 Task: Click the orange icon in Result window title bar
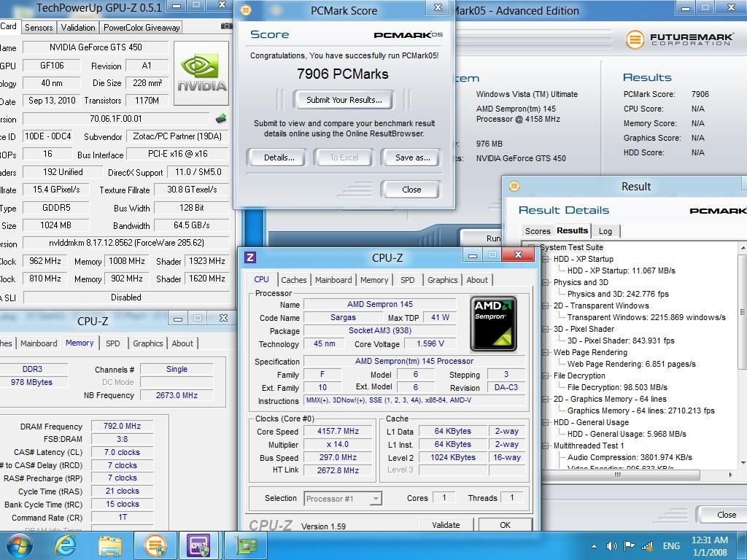(514, 186)
